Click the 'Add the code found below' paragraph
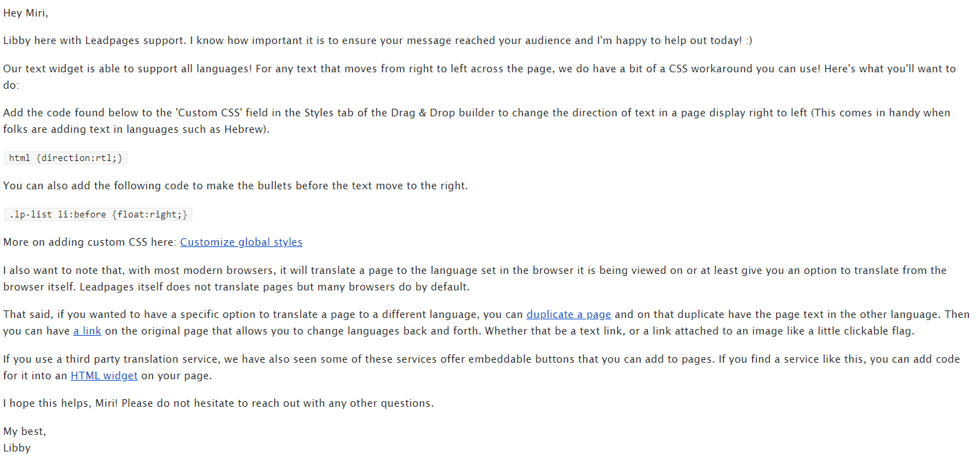The height and width of the screenshot is (457, 980). (477, 121)
